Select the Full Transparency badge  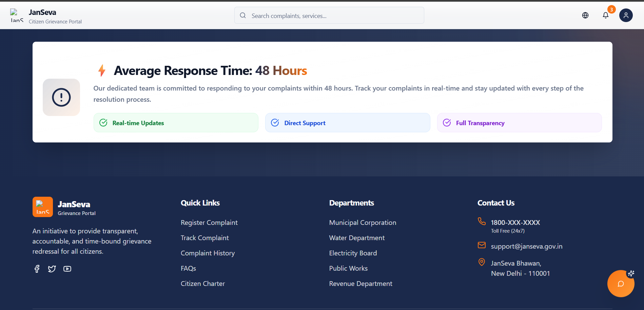pos(519,123)
